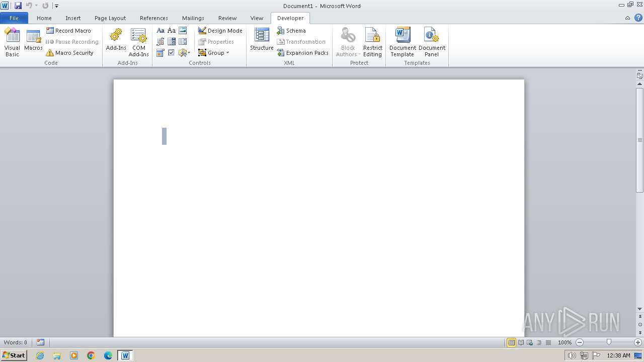
Task: Switch to the Mailings tab
Action: [x=193, y=18]
